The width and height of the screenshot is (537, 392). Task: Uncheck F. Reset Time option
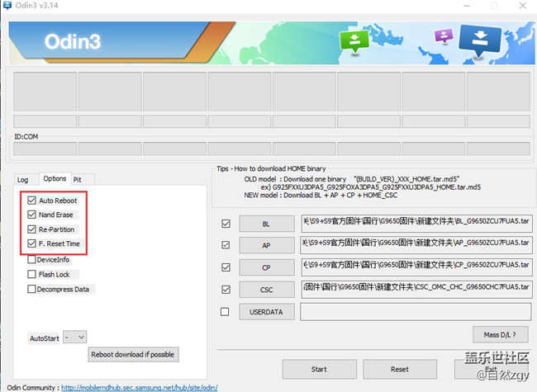(x=32, y=243)
